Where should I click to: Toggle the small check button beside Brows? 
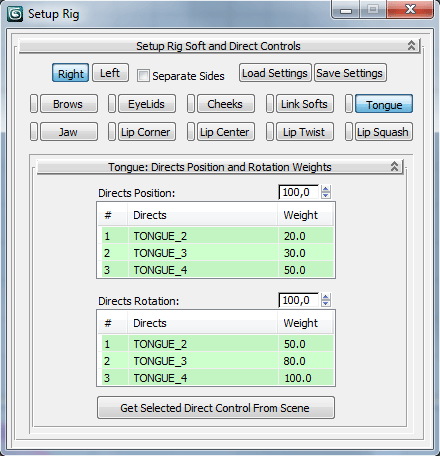click(34, 104)
